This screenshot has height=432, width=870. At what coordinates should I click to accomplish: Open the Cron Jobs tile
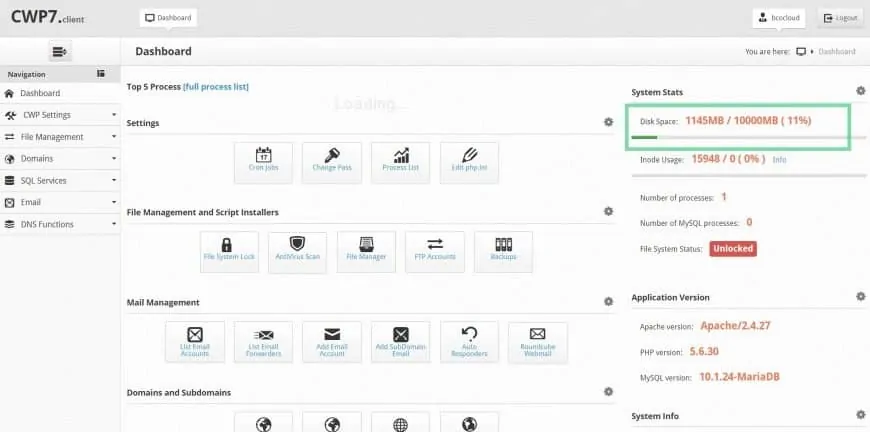264,162
